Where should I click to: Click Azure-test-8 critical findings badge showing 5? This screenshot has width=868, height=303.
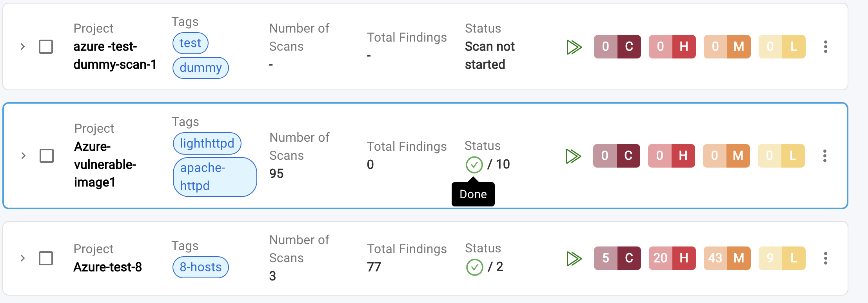pos(617,258)
